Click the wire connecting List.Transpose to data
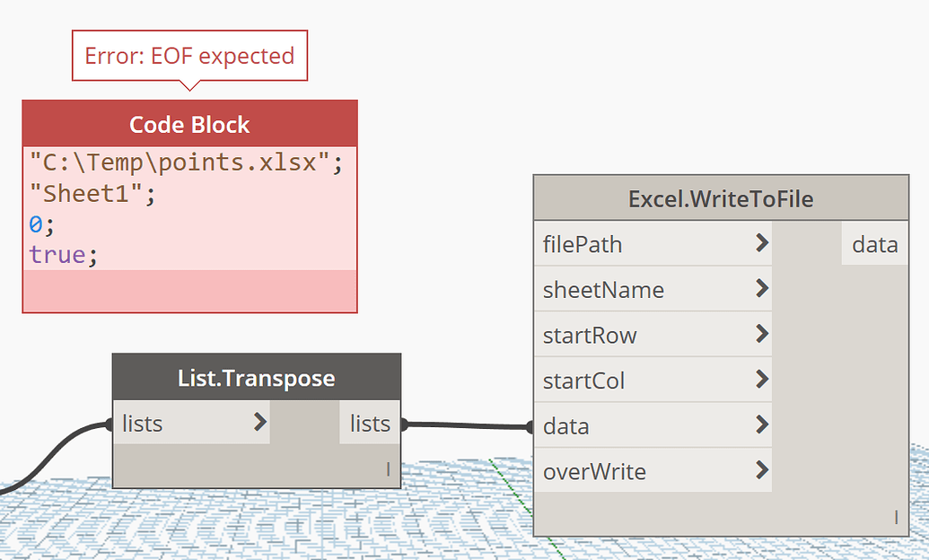The image size is (929, 560). [465, 424]
